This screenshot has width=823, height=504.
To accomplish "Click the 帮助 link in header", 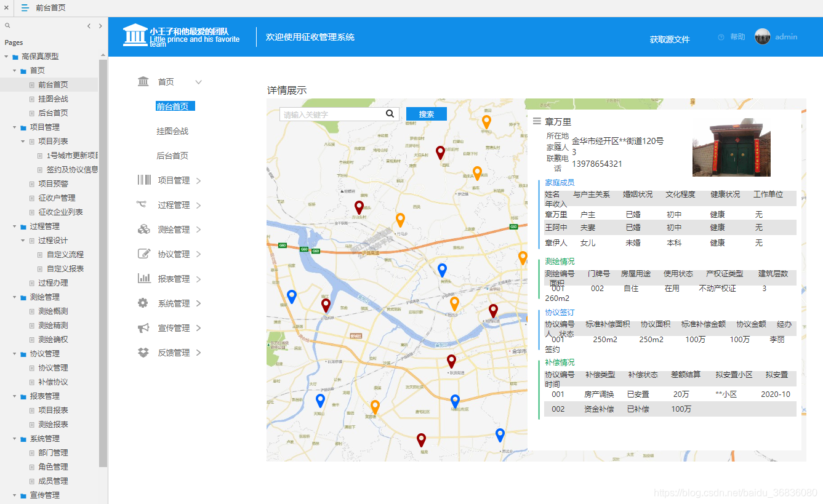I will [x=737, y=37].
